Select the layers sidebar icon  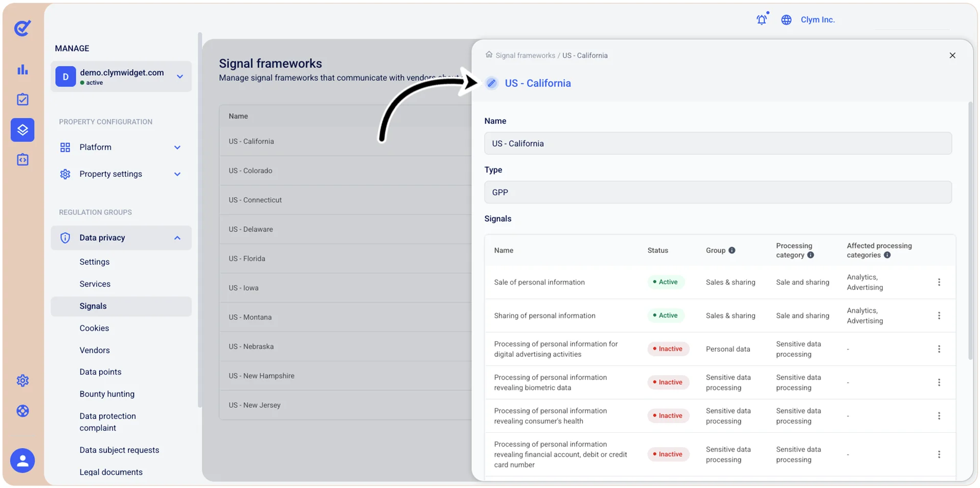(x=22, y=130)
